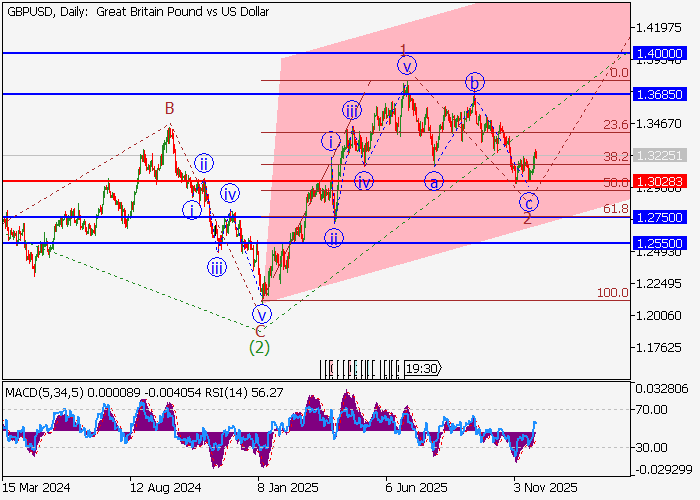Select the red B wave label
Screen dimensions: 700x500
click(x=170, y=107)
